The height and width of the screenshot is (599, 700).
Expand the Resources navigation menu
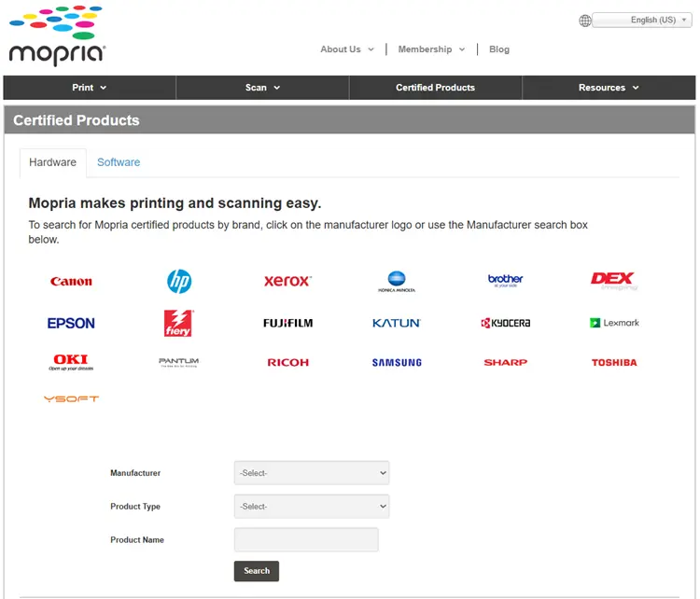pos(609,88)
